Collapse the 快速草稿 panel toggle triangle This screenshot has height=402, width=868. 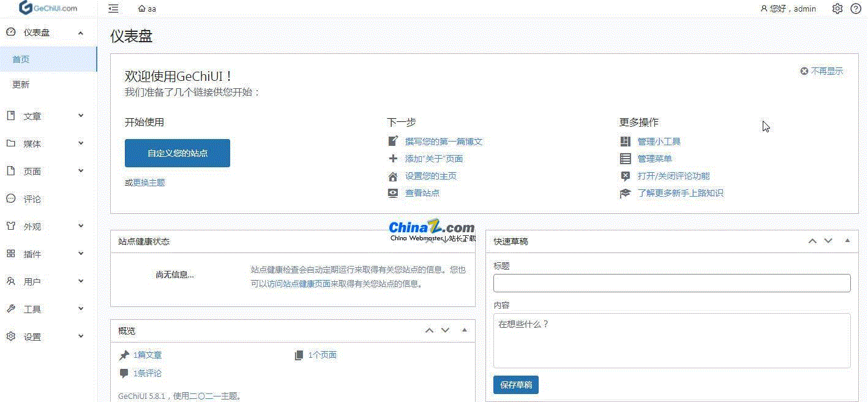(847, 241)
